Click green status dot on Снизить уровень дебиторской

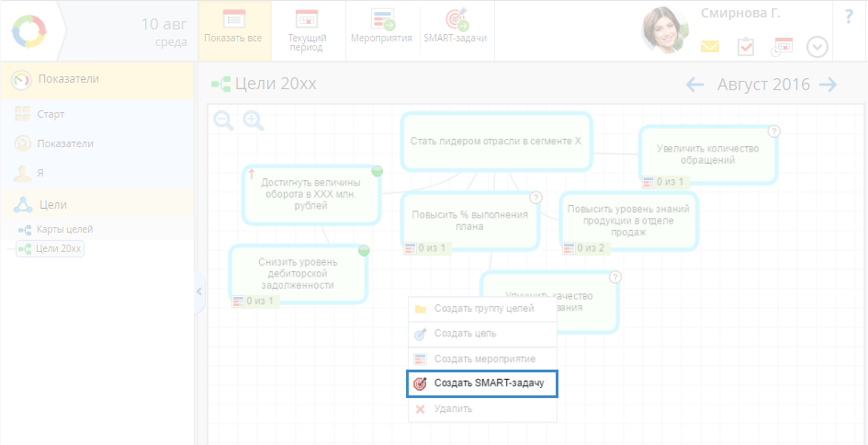click(364, 250)
